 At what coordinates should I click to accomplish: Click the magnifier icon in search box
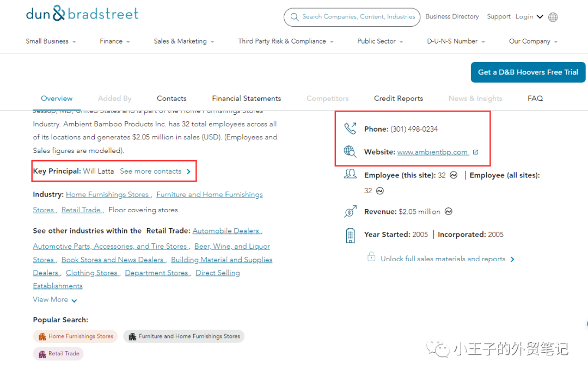pos(294,17)
